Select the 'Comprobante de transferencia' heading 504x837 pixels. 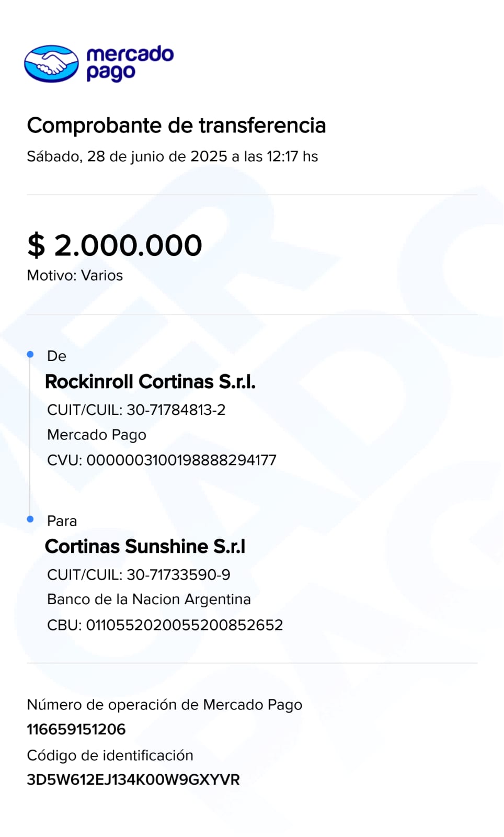[x=176, y=126]
